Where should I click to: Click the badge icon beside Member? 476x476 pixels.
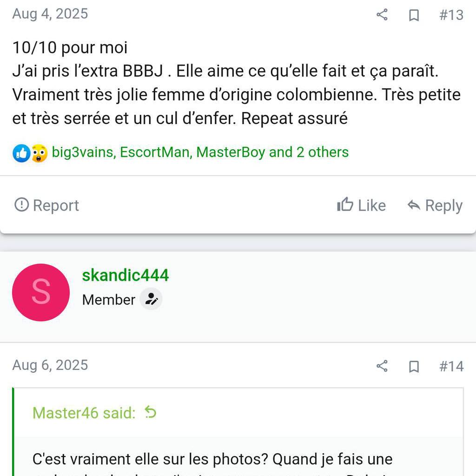coord(151,299)
